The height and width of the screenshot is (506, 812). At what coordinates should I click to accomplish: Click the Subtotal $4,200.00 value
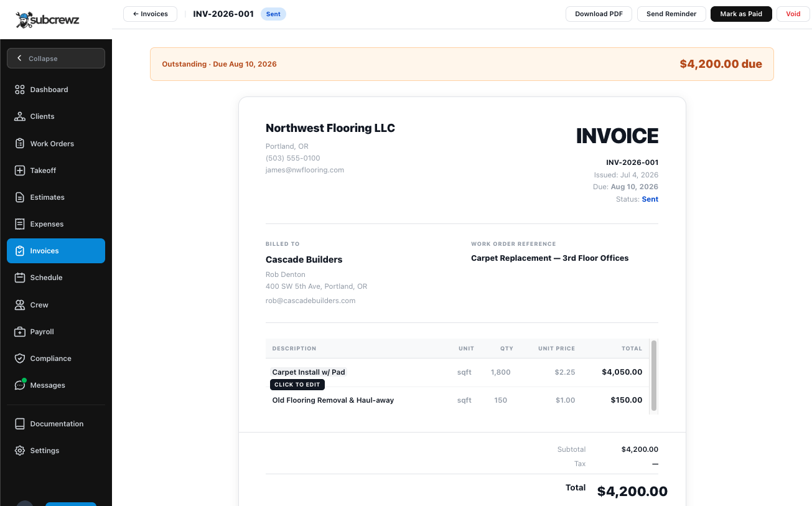640,449
